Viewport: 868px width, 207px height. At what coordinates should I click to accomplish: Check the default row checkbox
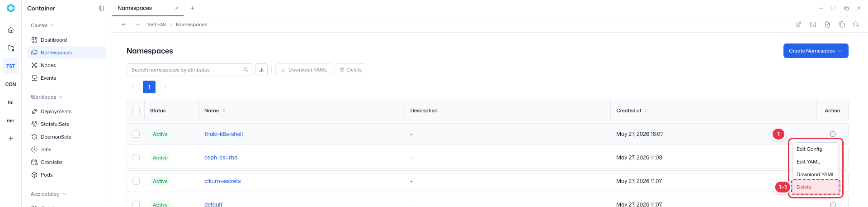coord(136,204)
